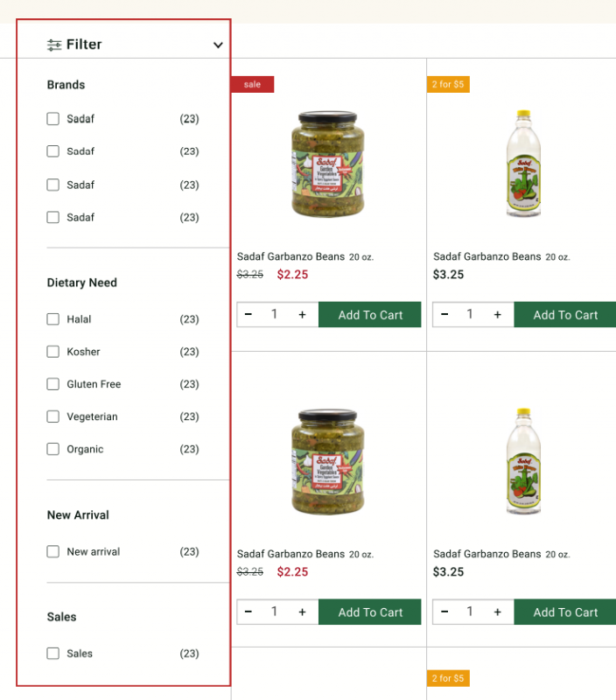The image size is (616, 700).
Task: Increase quantity of second-row left product
Action: coord(303,612)
